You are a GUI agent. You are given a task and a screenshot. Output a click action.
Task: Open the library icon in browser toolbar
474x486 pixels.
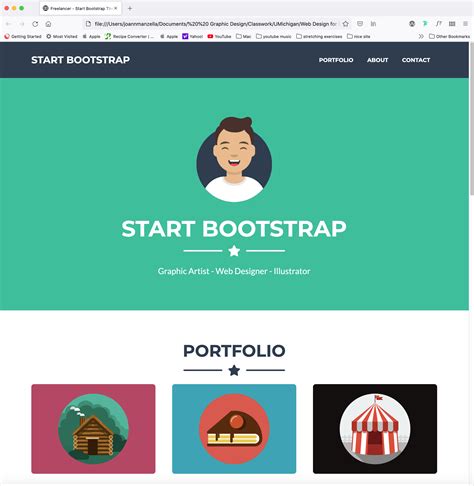[x=373, y=24]
